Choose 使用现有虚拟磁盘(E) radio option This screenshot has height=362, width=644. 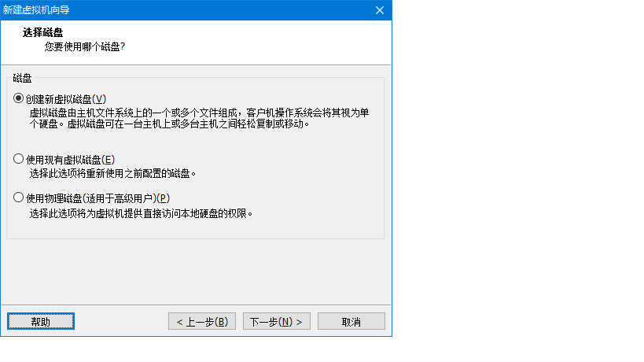[x=64, y=160]
